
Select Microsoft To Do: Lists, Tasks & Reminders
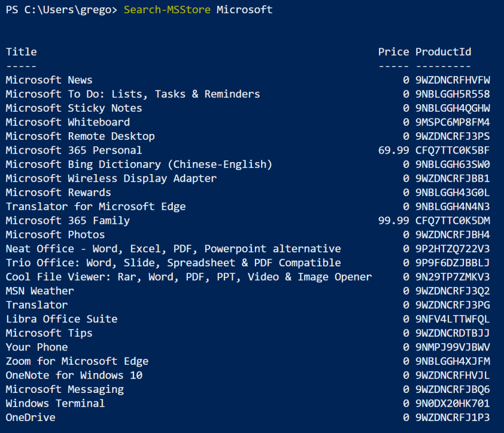point(133,94)
